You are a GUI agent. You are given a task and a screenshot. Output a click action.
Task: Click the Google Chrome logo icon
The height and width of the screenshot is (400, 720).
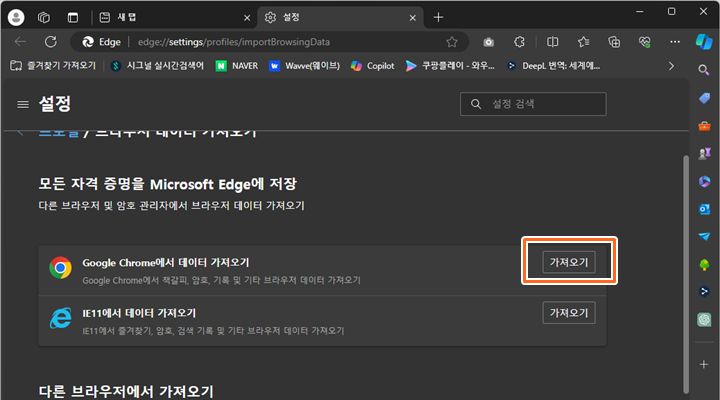61,268
